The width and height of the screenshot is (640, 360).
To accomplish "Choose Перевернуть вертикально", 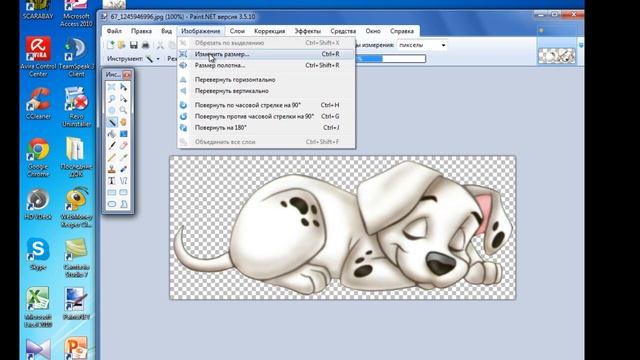I will click(x=266, y=91).
